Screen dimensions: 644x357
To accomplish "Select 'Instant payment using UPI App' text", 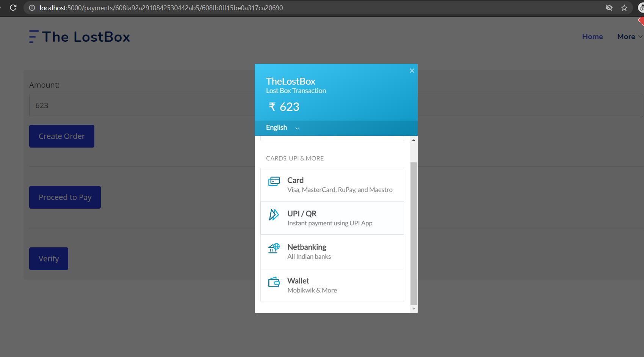I will [330, 223].
